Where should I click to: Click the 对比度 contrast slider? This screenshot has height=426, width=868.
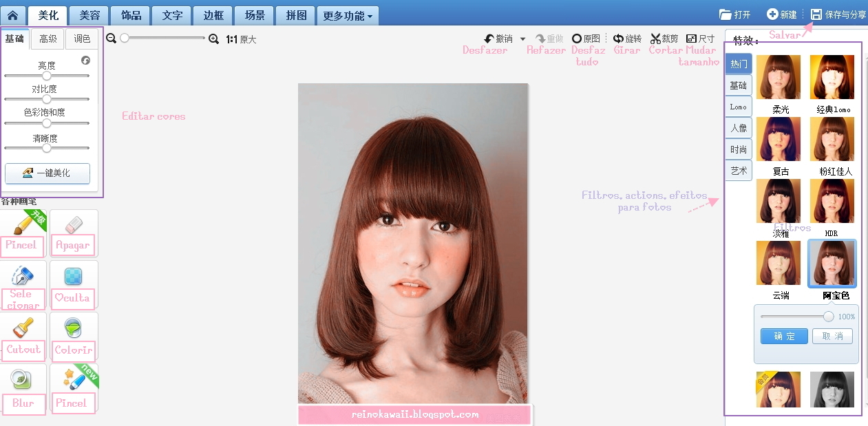tap(47, 99)
